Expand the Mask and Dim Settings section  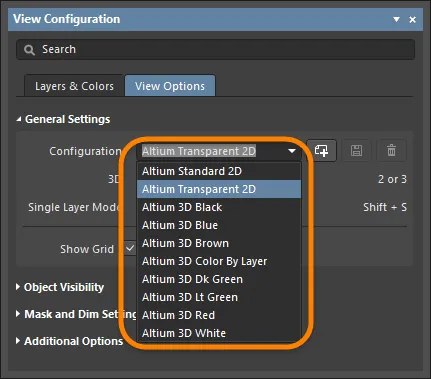[x=18, y=314]
